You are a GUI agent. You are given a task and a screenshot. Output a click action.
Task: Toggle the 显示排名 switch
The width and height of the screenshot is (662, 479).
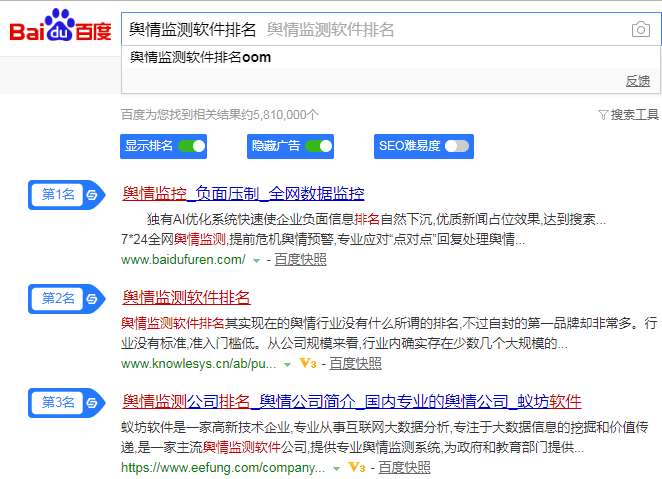click(x=192, y=146)
